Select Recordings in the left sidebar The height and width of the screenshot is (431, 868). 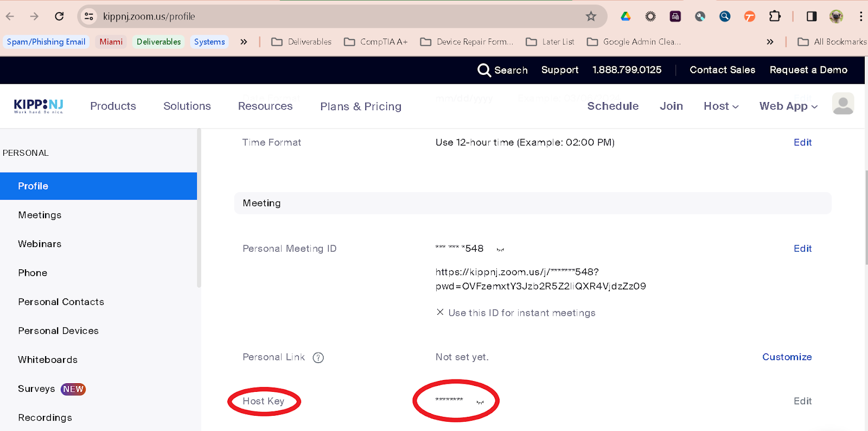(x=45, y=417)
